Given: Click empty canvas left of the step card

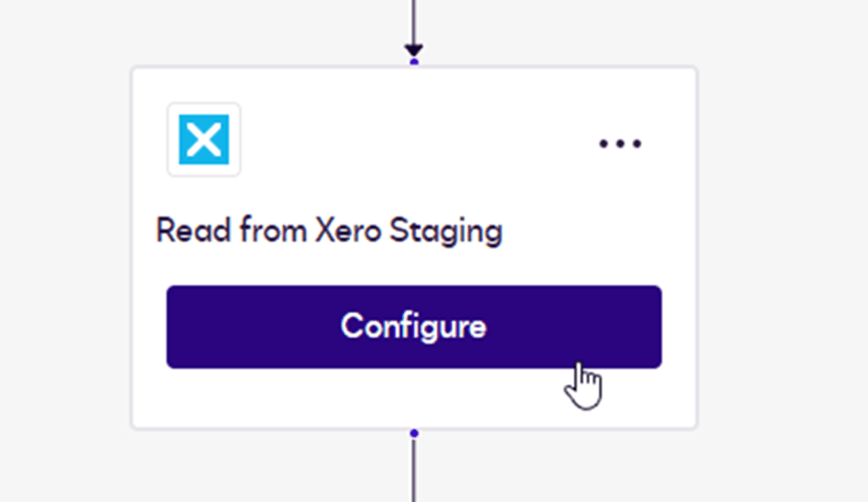Looking at the screenshot, I should click(62, 250).
